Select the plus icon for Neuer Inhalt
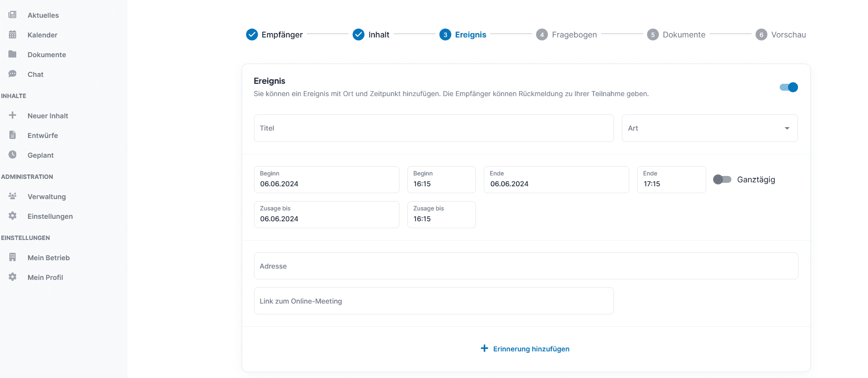The width and height of the screenshot is (868, 378). [13, 115]
